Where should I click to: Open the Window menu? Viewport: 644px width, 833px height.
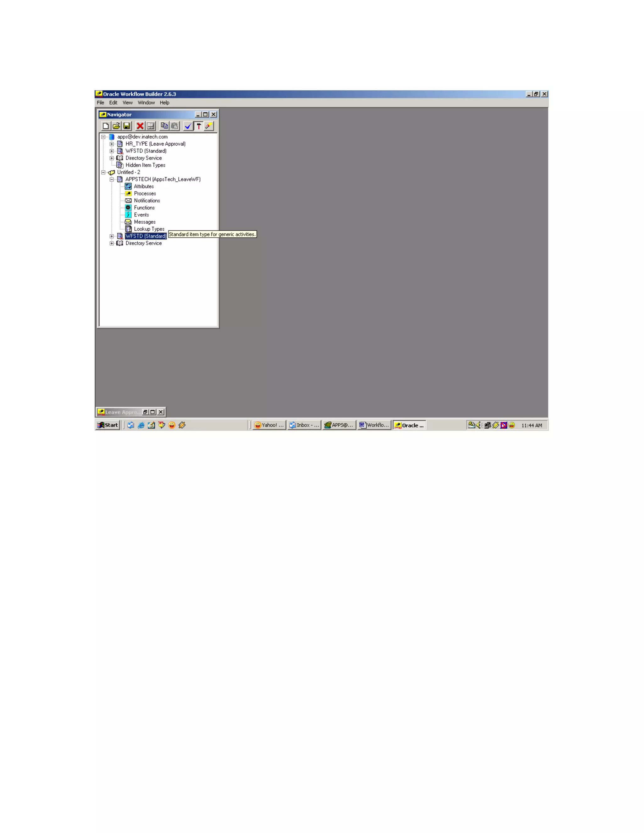pos(146,102)
